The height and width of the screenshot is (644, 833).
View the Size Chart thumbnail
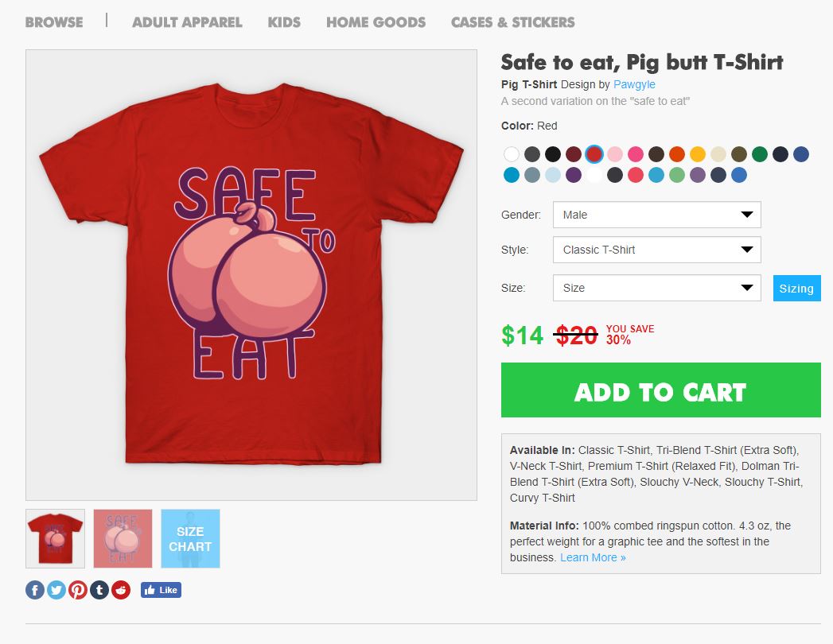190,539
